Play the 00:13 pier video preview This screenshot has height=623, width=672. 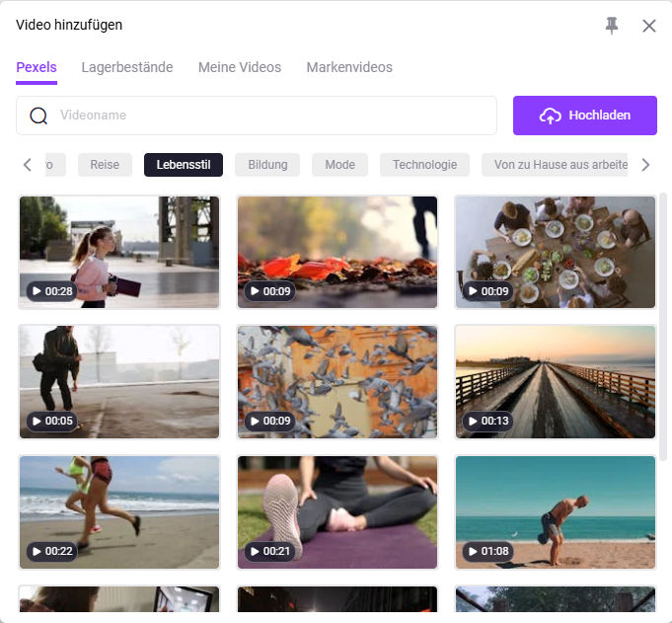(487, 421)
